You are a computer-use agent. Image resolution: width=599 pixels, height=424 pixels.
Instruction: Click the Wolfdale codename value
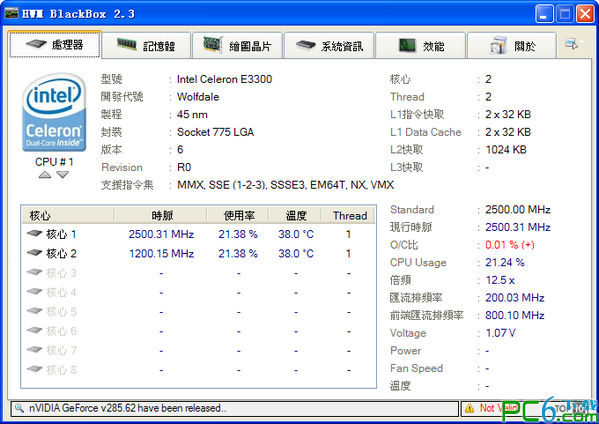(198, 97)
